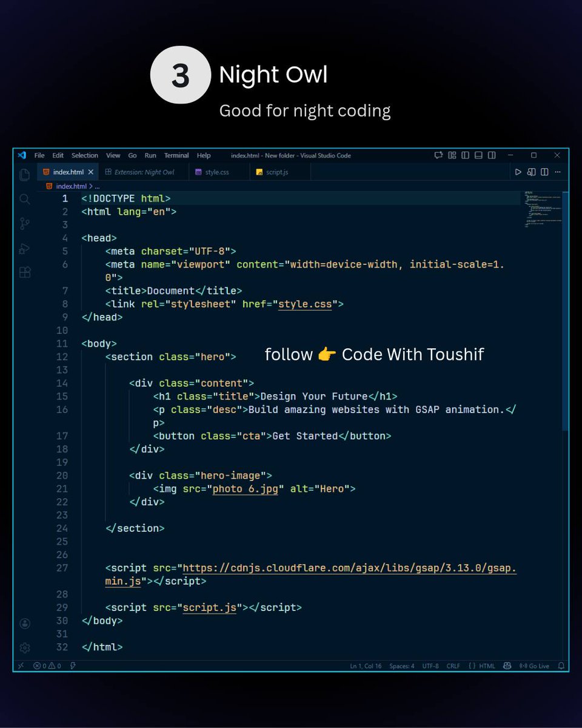582x728 pixels.
Task: Click the <title>Document</title> code text
Action: pyautogui.click(x=174, y=291)
